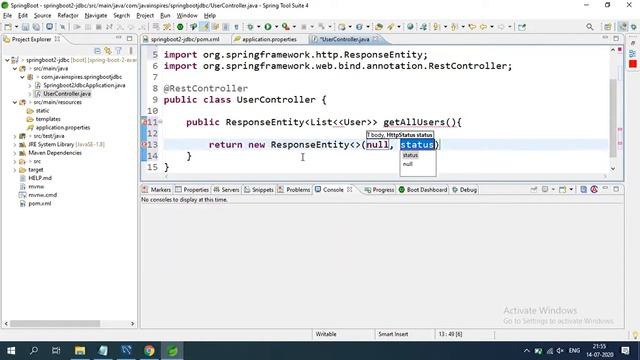Viewport: 640px width, 360px height.
Task: Open the Navigate menu
Action: (x=96, y=16)
